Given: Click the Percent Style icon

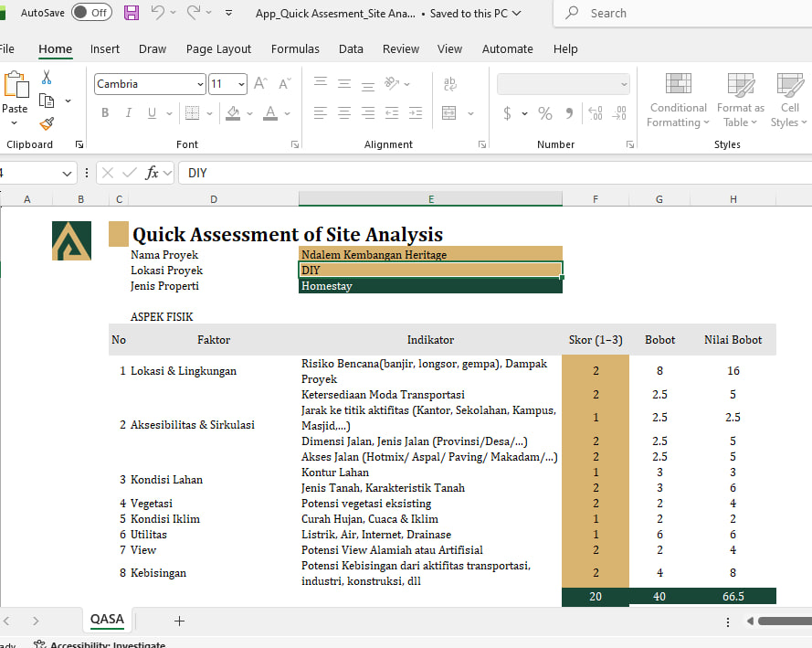Looking at the screenshot, I should (x=545, y=113).
